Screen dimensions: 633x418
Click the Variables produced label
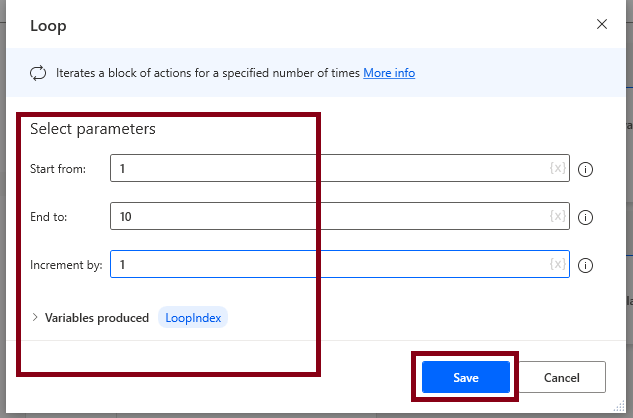[97, 318]
